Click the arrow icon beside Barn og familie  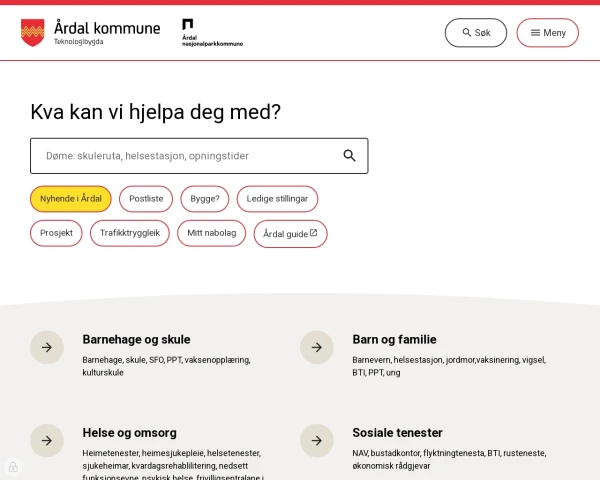(317, 347)
